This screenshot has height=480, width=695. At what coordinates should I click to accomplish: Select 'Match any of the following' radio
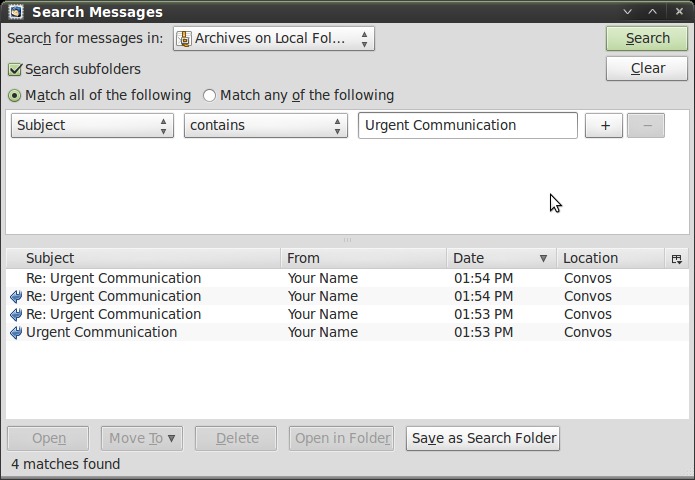[x=209, y=95]
